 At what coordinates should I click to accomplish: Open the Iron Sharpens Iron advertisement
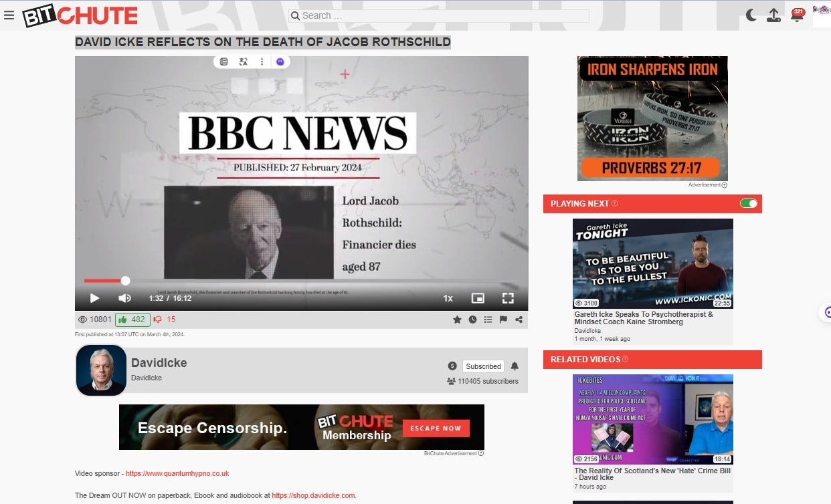click(652, 118)
